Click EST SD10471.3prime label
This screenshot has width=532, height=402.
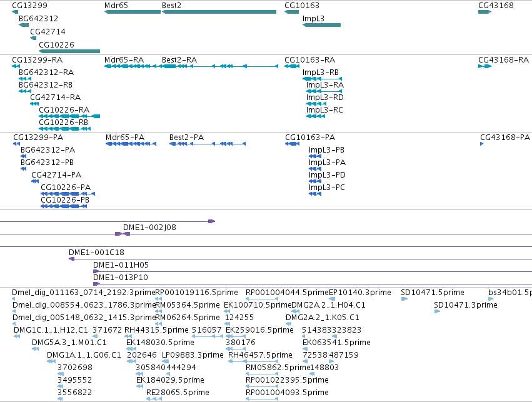pos(466,305)
